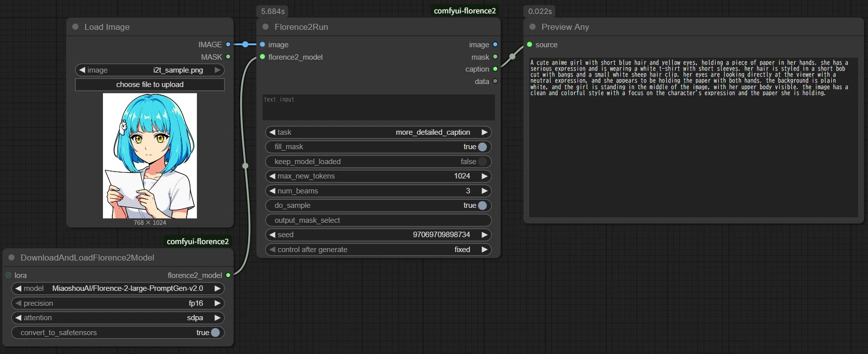Switch task to previous option with left arrow

click(x=272, y=132)
